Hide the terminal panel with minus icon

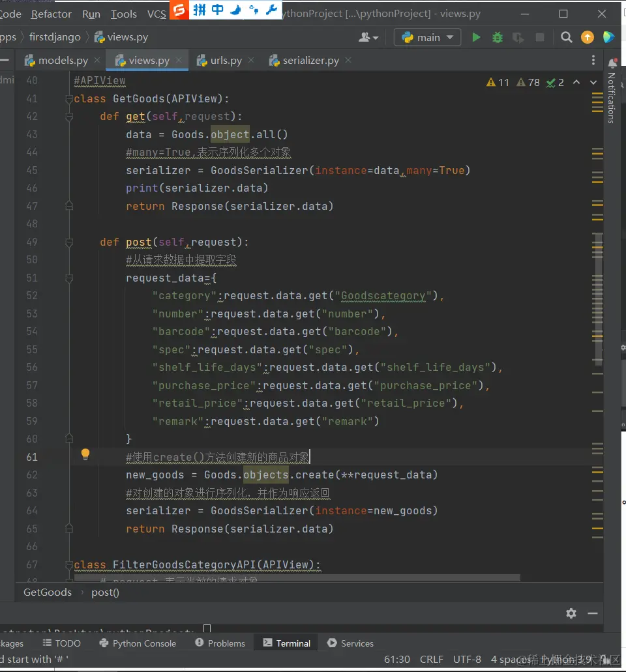click(593, 613)
